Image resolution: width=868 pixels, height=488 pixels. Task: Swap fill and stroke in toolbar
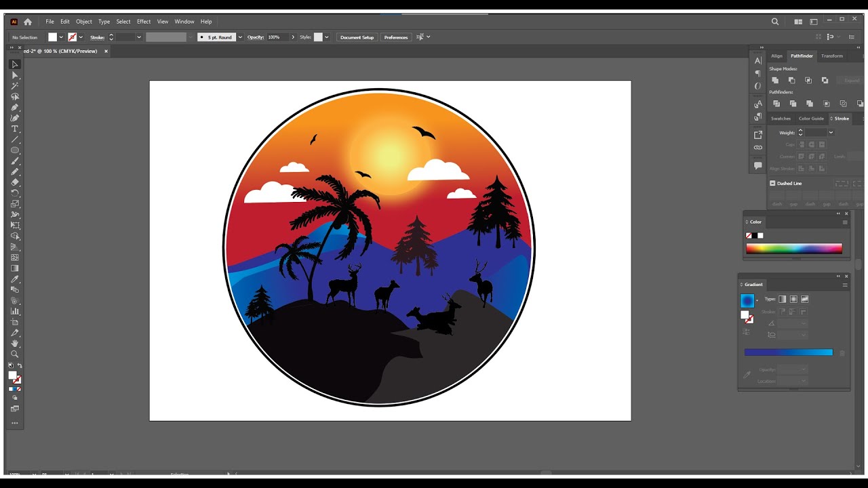coord(20,366)
